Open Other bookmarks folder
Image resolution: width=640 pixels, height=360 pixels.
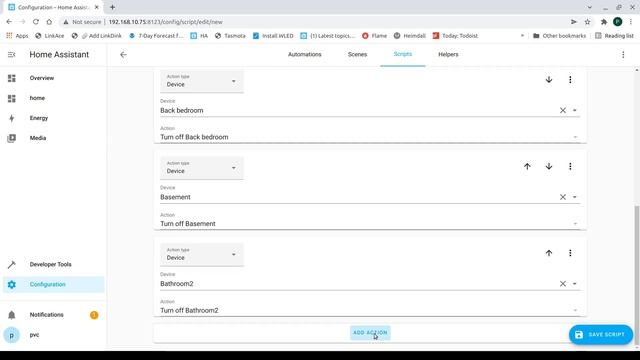(560, 36)
